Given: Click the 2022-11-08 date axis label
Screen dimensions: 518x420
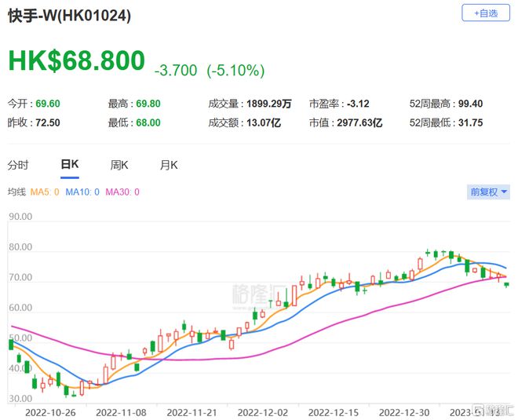Looking at the screenshot, I should [121, 412].
